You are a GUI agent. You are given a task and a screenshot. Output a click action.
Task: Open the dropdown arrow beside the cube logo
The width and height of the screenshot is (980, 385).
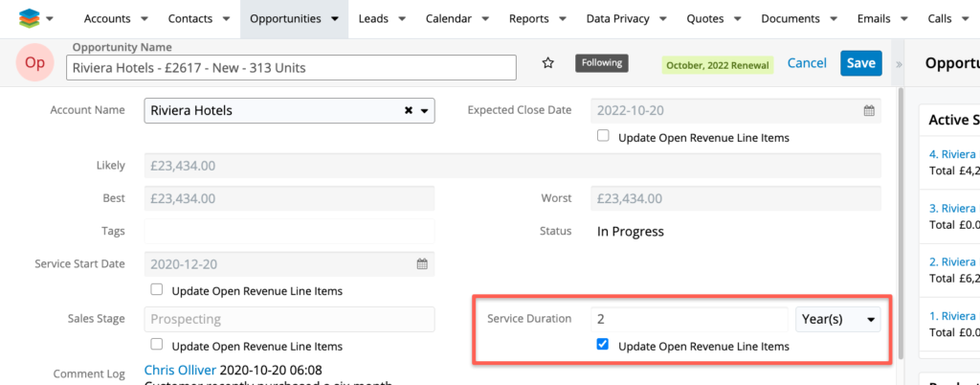click(x=50, y=19)
